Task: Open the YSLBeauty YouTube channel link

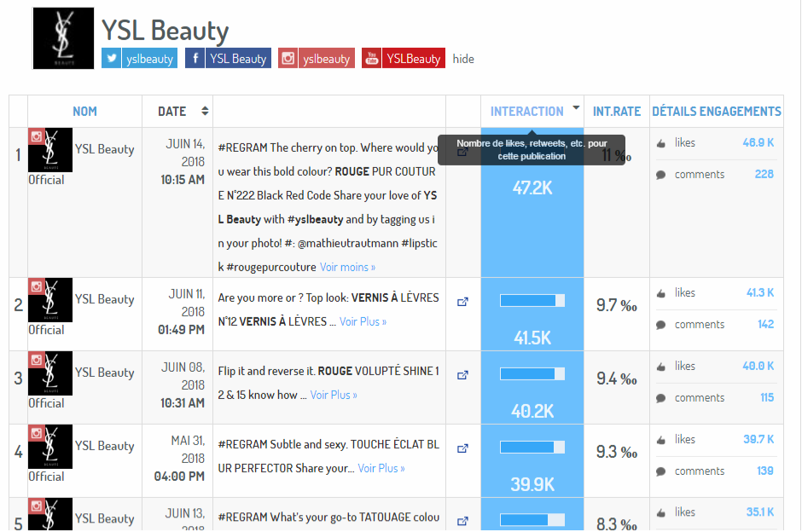Action: click(413, 58)
